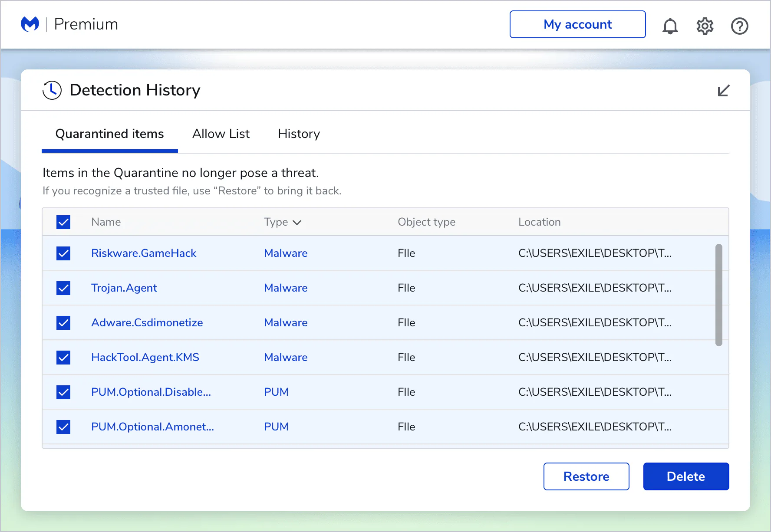Switch to the Quarantined items tab

[x=109, y=134]
